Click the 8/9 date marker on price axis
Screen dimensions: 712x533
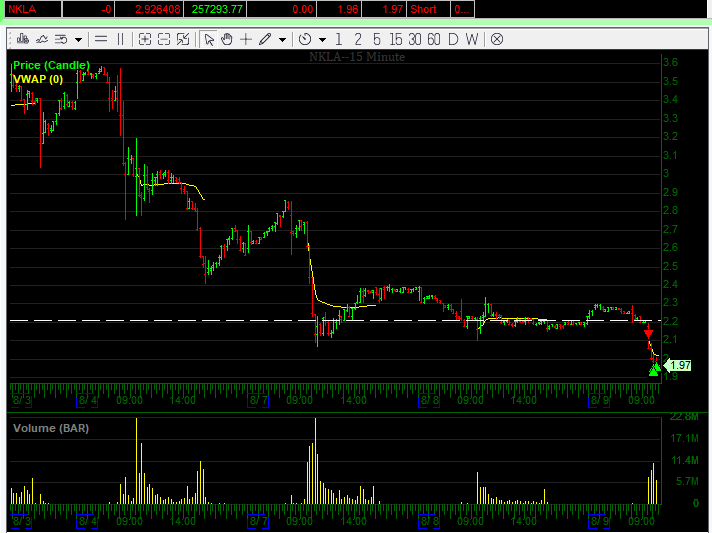pyautogui.click(x=599, y=400)
